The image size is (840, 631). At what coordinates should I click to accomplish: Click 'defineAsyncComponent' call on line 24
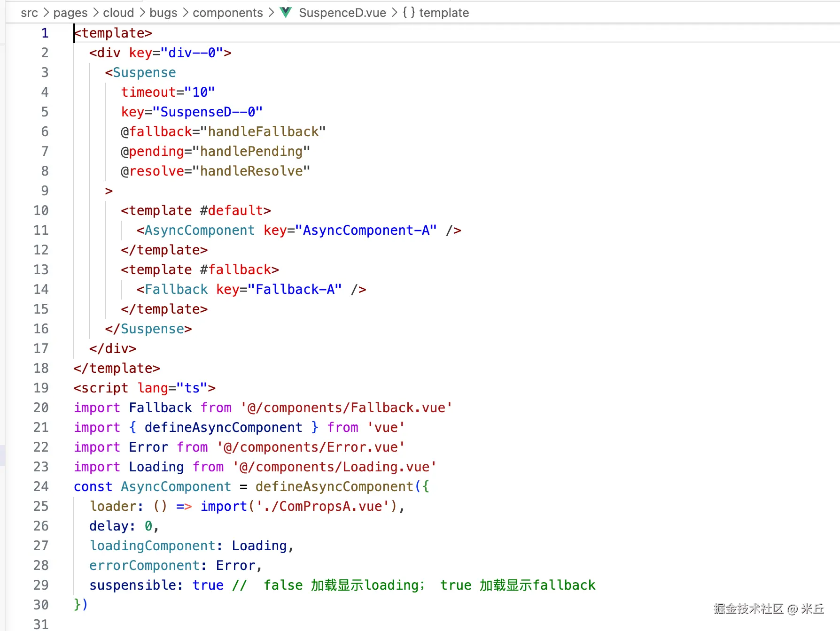tap(334, 486)
